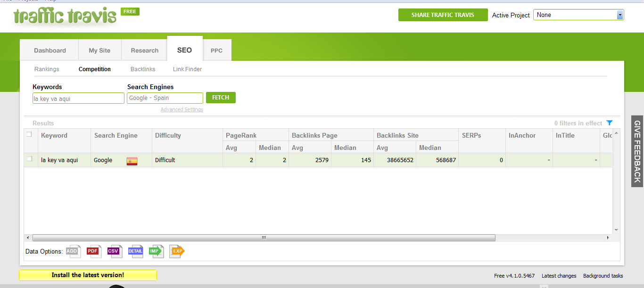This screenshot has width=644, height=288.
Task: Click 'Install the latest version!' button
Action: (x=88, y=275)
